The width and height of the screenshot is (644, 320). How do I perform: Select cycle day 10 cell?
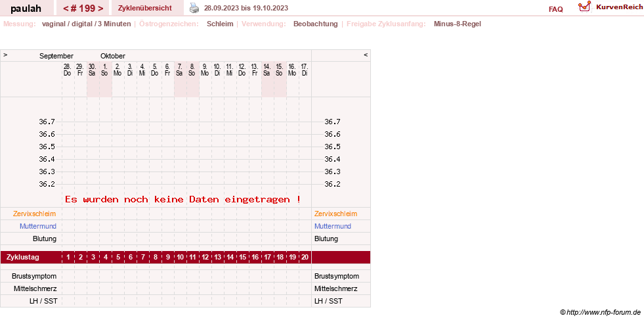181,258
